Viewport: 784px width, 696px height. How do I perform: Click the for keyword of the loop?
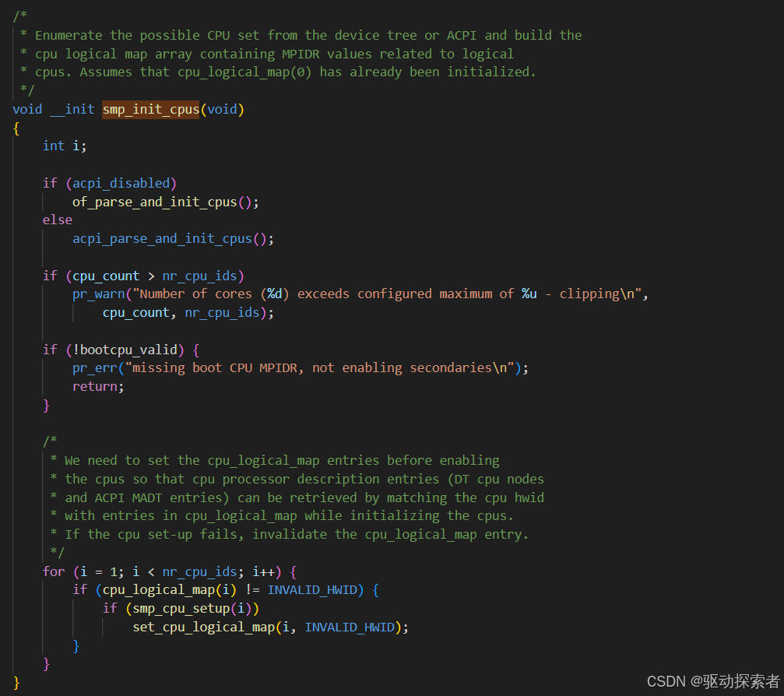coord(54,571)
